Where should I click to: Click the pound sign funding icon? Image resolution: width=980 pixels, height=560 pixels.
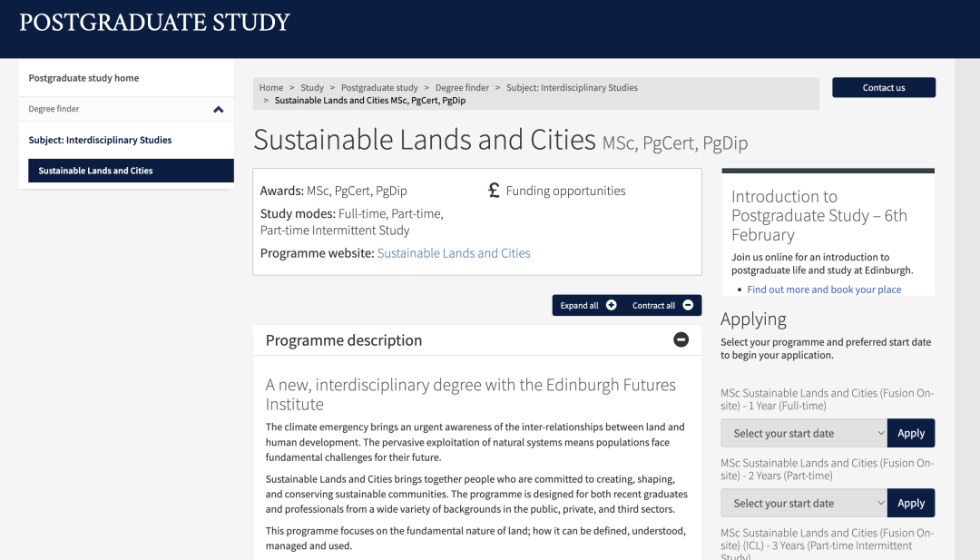click(x=494, y=191)
